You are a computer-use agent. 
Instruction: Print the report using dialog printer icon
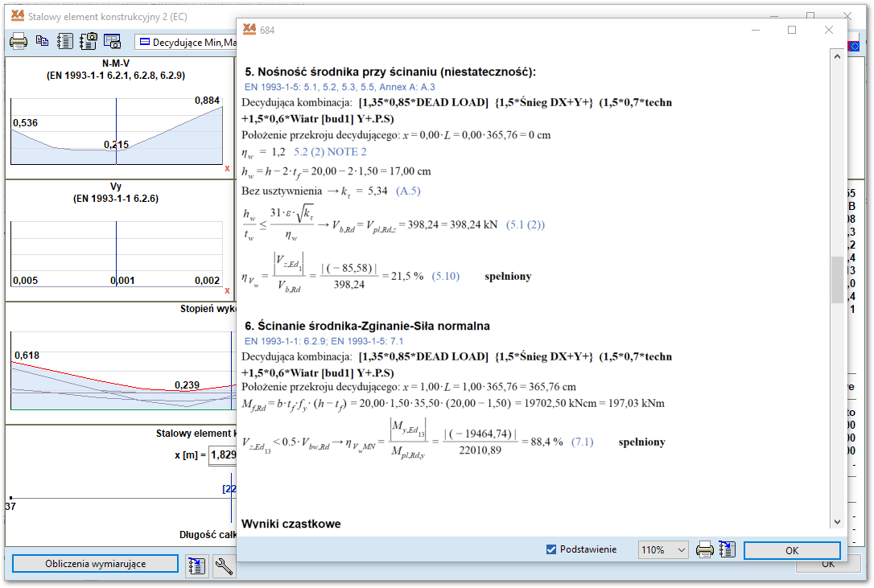[x=705, y=550]
